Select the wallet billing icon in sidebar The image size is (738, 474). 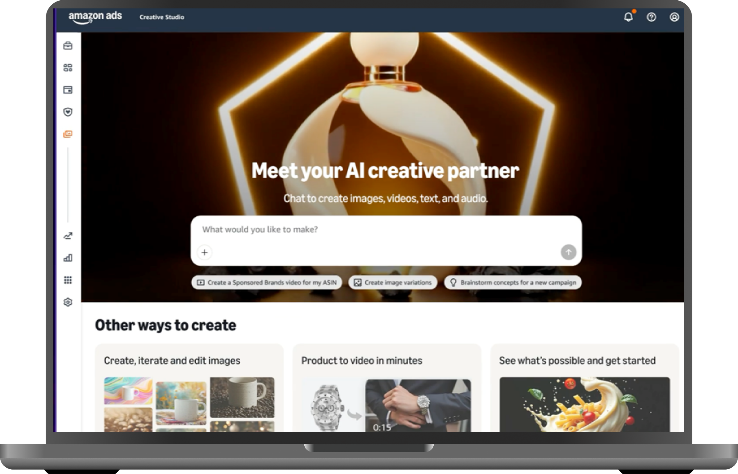[x=68, y=90]
